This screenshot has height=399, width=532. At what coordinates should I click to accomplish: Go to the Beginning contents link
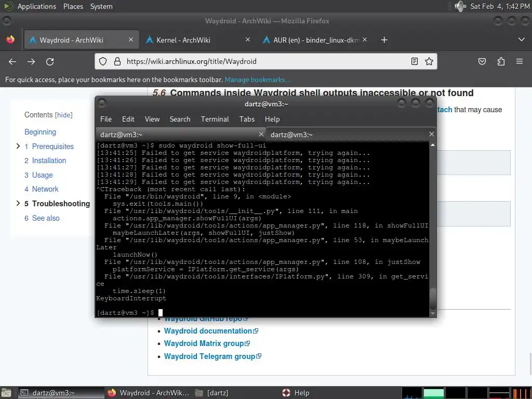click(x=40, y=132)
